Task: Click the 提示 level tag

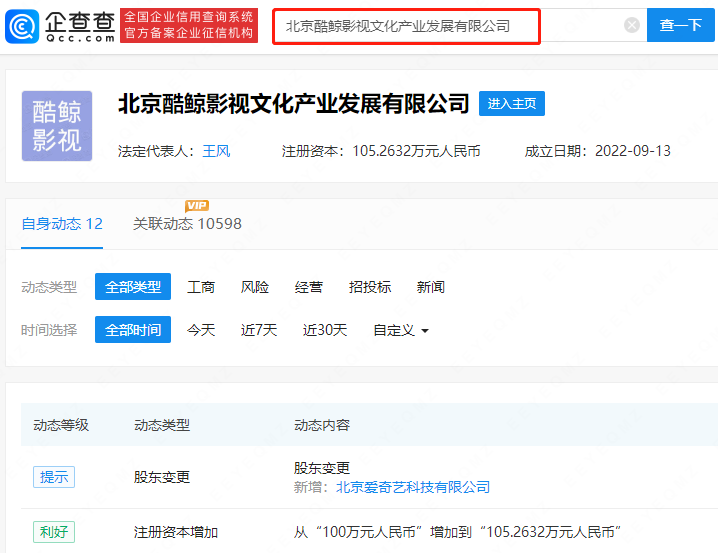Action: (54, 477)
